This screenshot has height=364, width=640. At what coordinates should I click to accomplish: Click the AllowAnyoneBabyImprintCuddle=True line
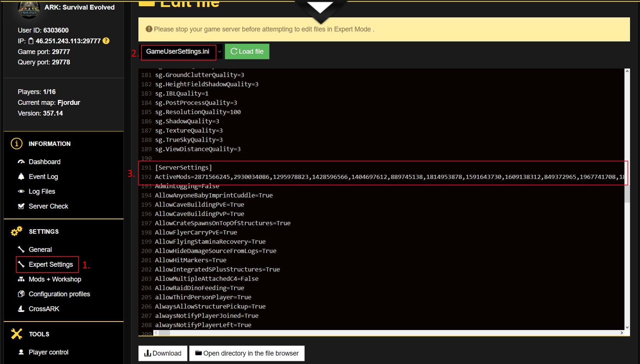click(x=214, y=195)
